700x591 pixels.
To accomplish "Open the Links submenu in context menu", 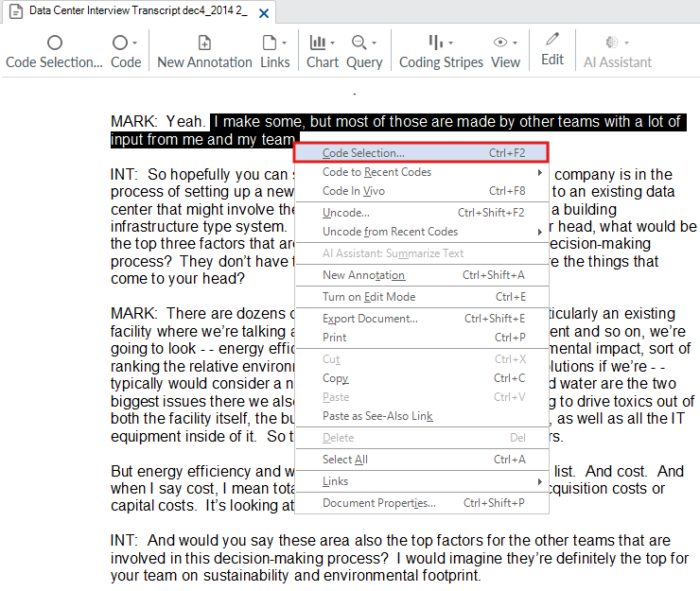I will (421, 481).
